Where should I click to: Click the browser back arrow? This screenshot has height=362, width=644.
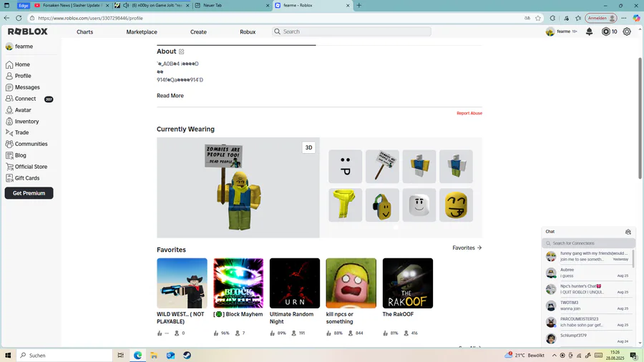[6, 18]
